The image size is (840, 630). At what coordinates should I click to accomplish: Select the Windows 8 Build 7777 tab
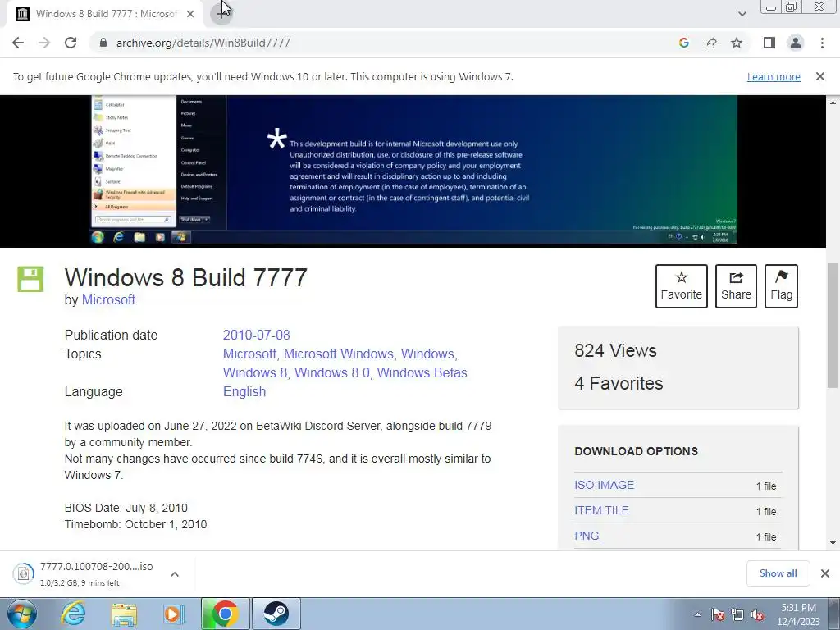point(105,14)
